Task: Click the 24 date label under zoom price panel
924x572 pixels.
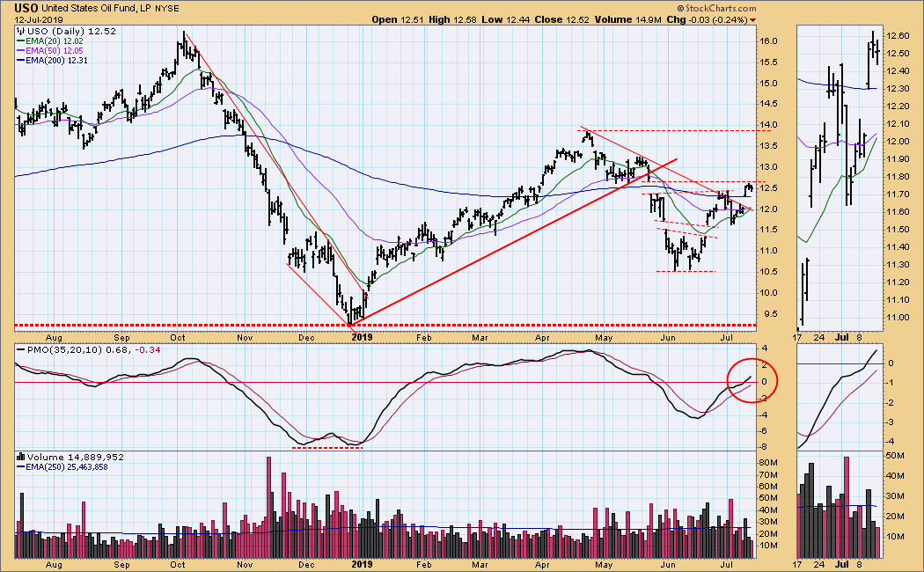Action: click(x=819, y=338)
